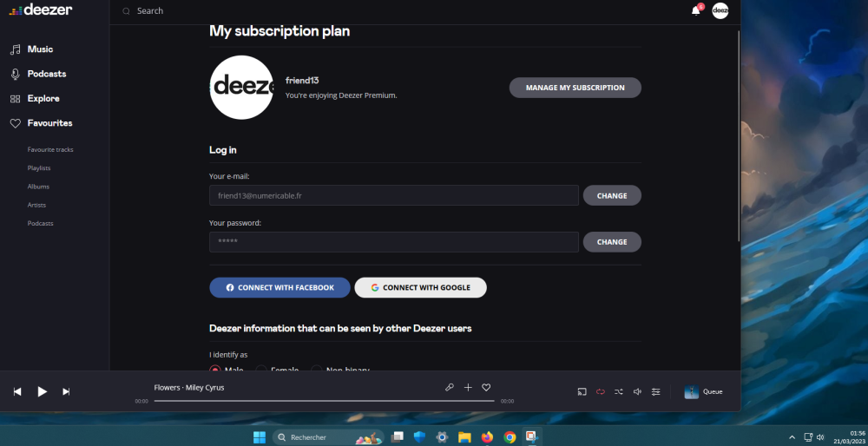Image resolution: width=868 pixels, height=446 pixels.
Task: Go to Podcasts in the sidebar
Action: tap(46, 74)
